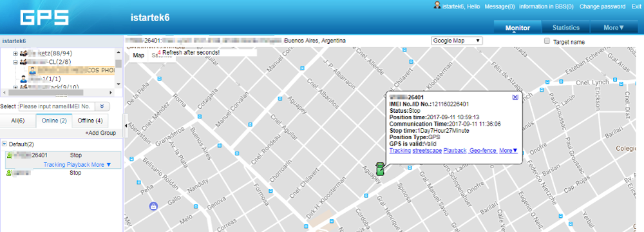Click the user avatar icon beside 'istartek6, Hello'
The image size is (644, 232).
click(x=438, y=6)
